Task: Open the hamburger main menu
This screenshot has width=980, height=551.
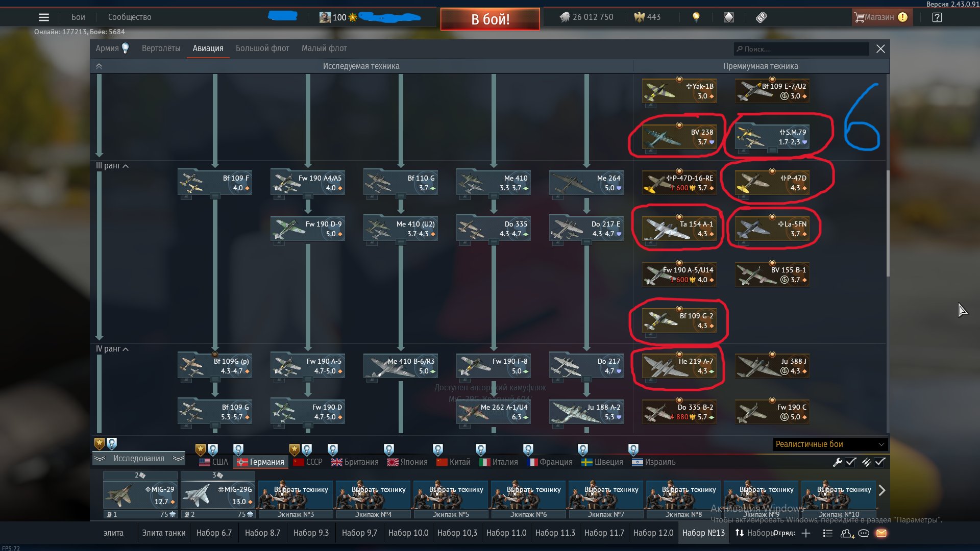Action: pyautogui.click(x=44, y=17)
